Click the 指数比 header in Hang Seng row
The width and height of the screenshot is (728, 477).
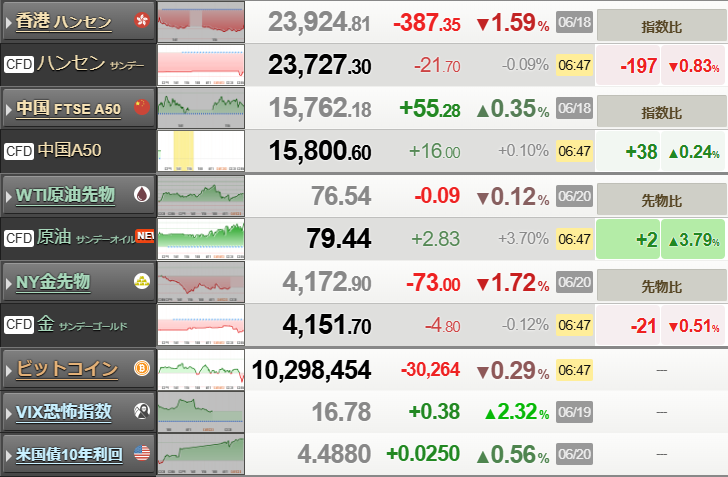662,26
